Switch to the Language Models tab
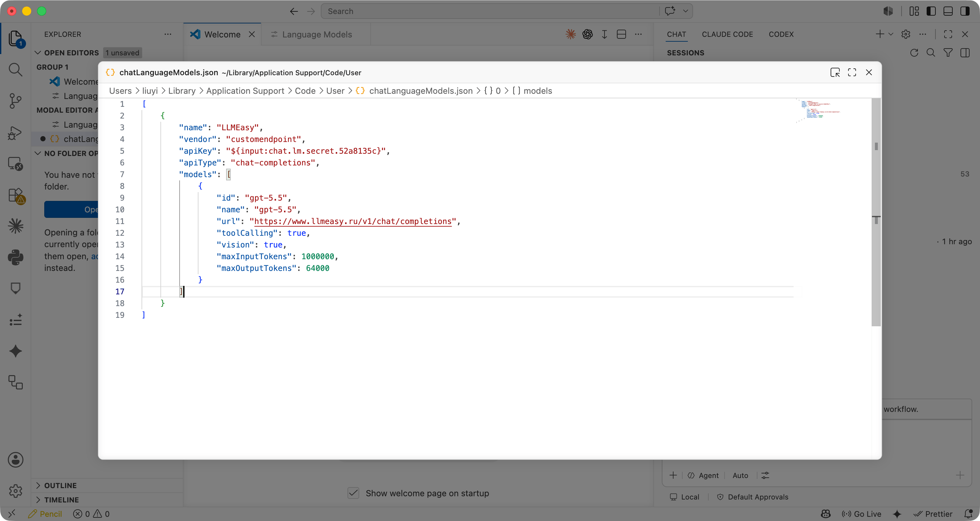This screenshot has width=980, height=521. pos(316,34)
